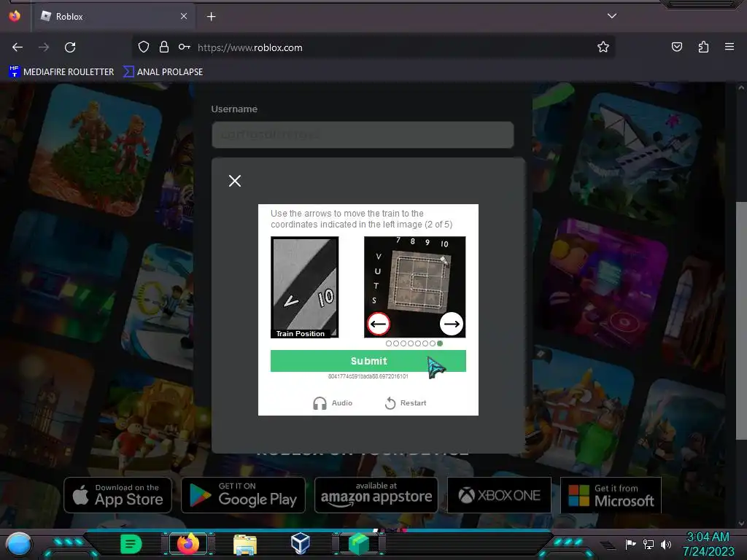Screen dimensions: 747x560
Task: Reload the current Roblox page
Action: tap(70, 47)
